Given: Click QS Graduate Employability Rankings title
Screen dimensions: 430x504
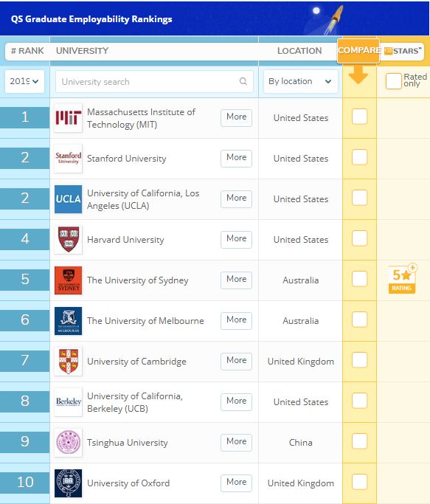Looking at the screenshot, I should coord(91,19).
